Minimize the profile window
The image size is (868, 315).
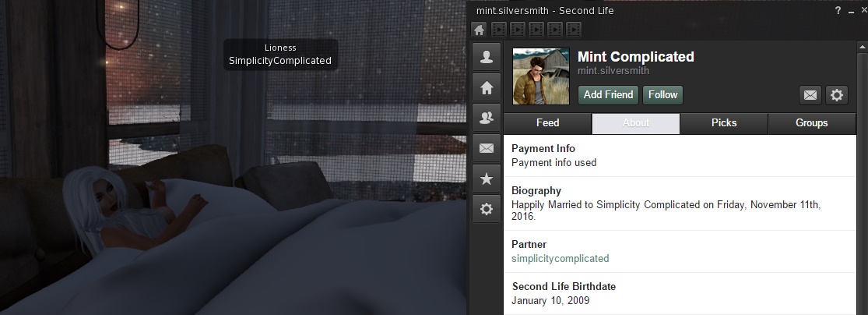(852, 11)
